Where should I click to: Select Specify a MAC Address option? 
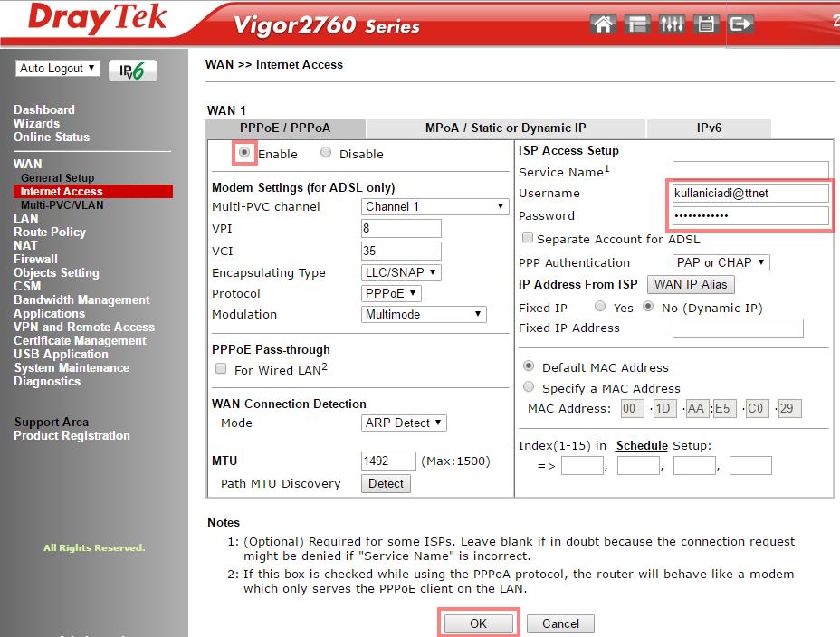point(529,387)
